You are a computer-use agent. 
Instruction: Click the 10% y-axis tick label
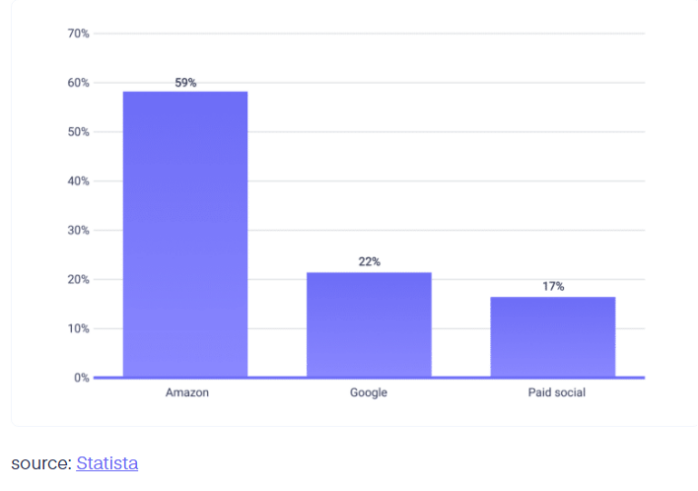coord(78,328)
